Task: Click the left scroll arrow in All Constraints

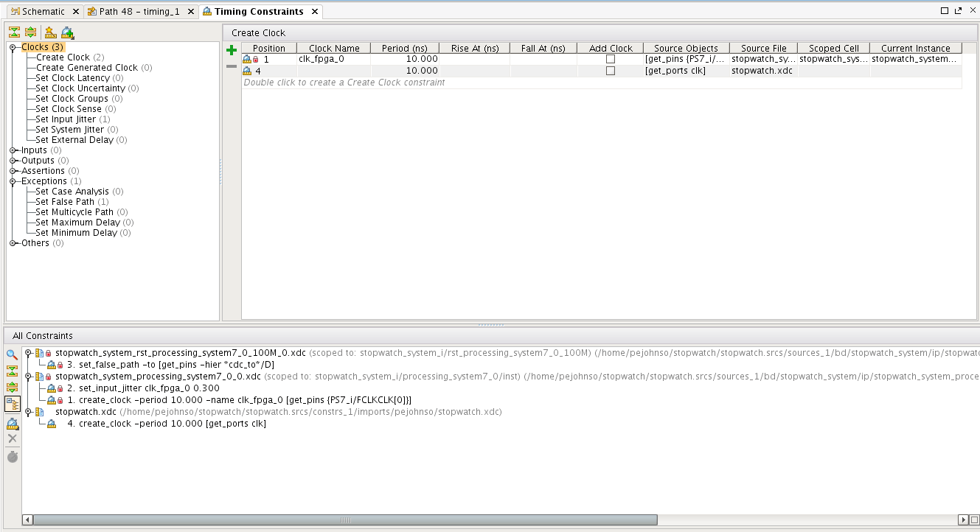Action: click(x=27, y=519)
